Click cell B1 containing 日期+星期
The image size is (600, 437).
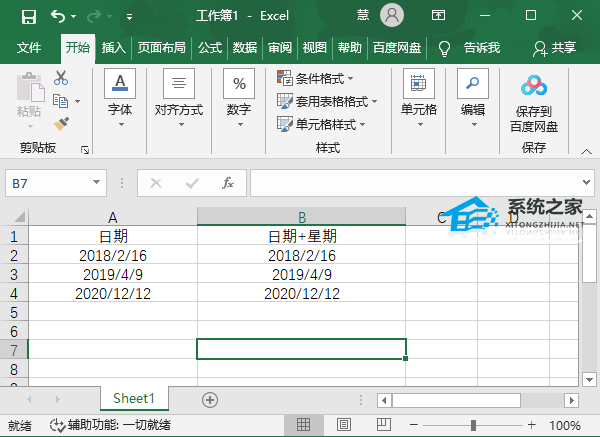[x=302, y=236]
